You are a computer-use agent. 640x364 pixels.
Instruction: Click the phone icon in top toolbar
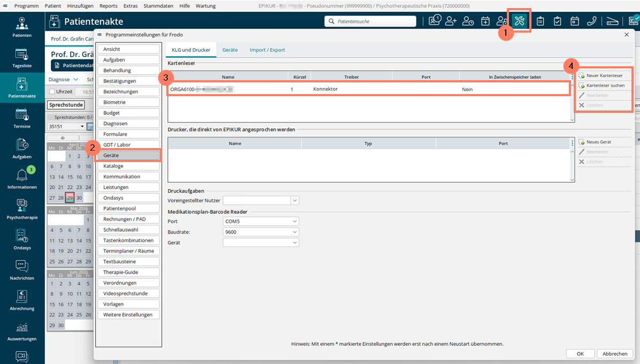(x=591, y=21)
